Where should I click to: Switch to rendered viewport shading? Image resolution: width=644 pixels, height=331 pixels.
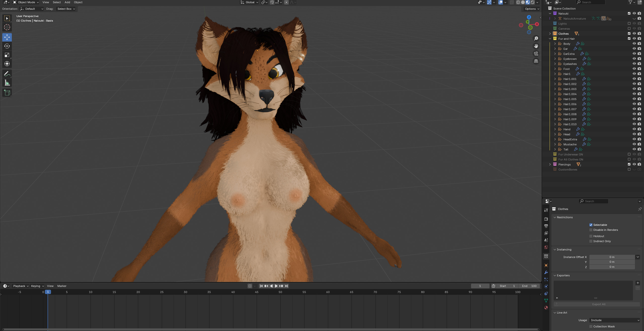pyautogui.click(x=533, y=2)
